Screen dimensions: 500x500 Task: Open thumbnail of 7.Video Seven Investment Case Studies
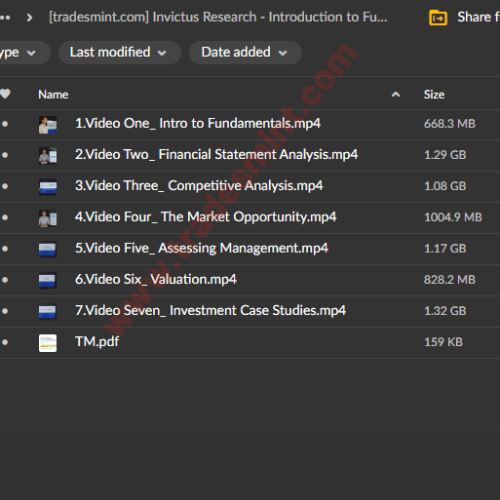(x=48, y=312)
